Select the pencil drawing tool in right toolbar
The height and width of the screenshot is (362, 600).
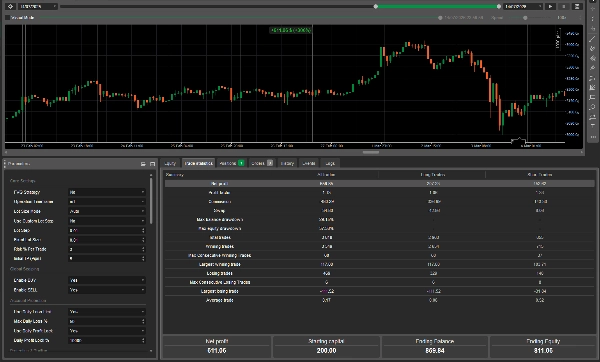pos(593,68)
